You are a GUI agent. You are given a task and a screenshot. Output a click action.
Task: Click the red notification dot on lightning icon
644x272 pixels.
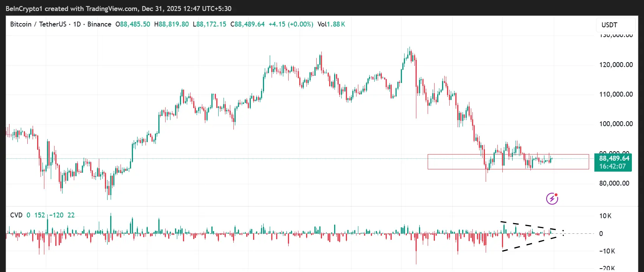[556, 194]
